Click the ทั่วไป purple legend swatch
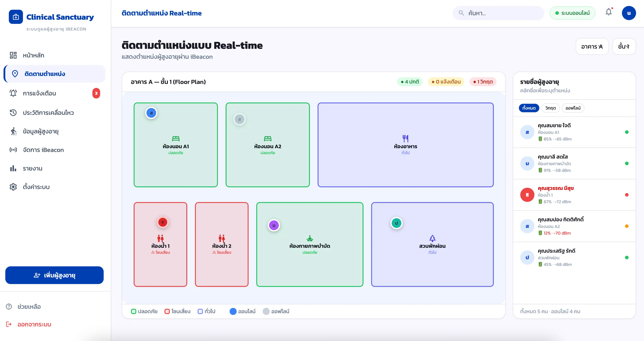 point(200,311)
